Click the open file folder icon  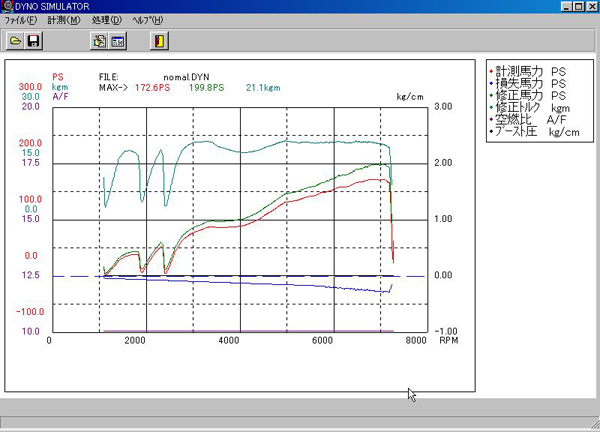click(16, 41)
